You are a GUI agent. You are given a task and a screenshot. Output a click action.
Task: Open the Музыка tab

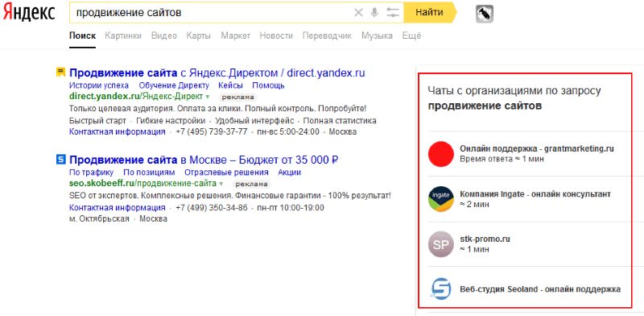coord(377,35)
